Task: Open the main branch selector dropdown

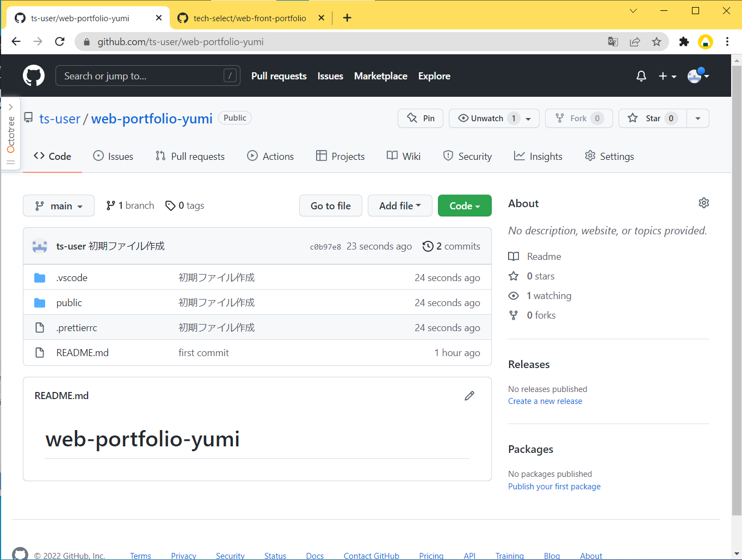Action: point(59,206)
